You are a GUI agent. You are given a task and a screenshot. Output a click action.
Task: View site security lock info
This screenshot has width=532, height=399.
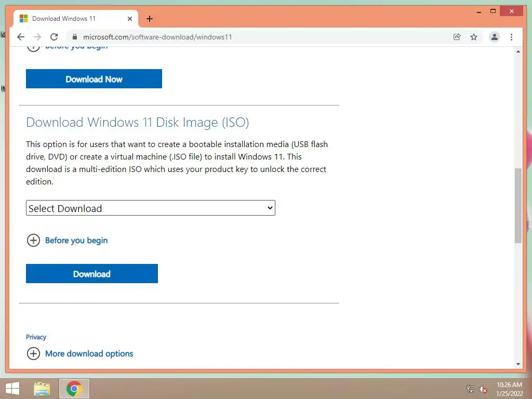tap(75, 37)
